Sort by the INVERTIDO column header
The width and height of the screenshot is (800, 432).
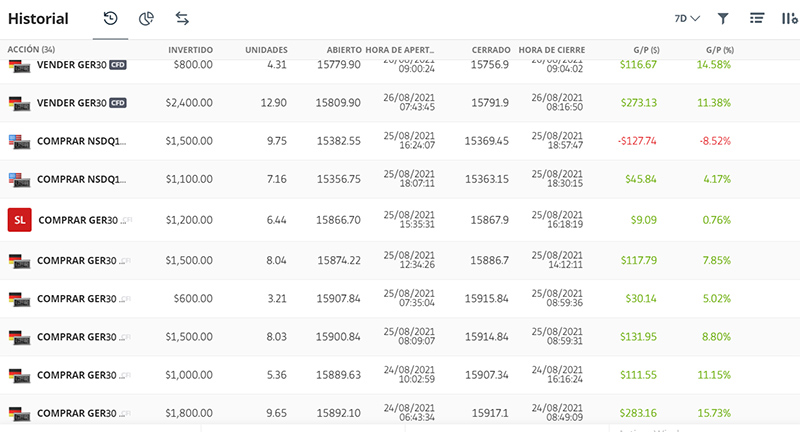pos(190,50)
